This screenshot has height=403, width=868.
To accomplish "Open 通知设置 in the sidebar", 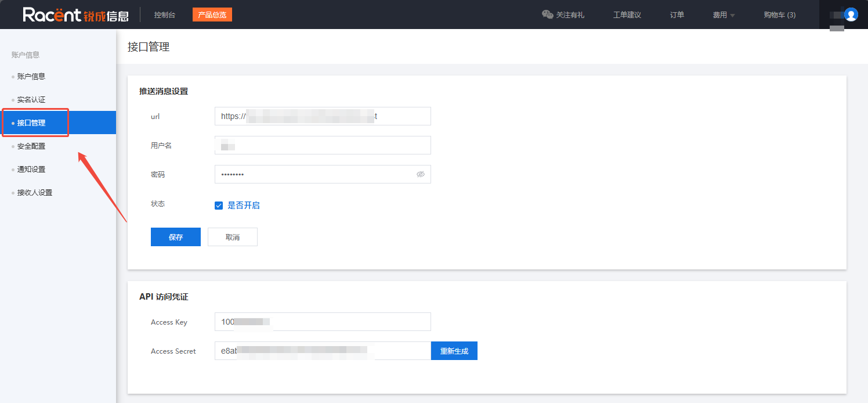I will (x=31, y=170).
